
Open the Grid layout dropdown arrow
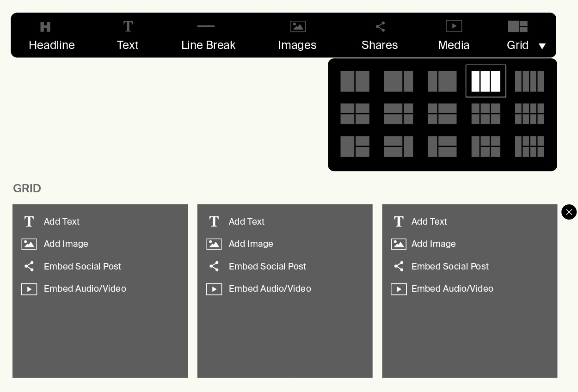pos(542,46)
